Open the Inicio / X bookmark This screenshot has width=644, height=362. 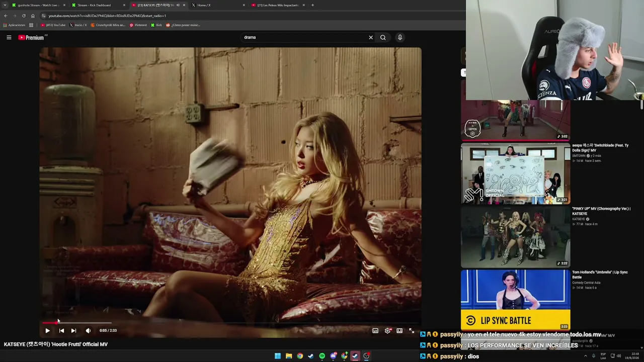78,25
